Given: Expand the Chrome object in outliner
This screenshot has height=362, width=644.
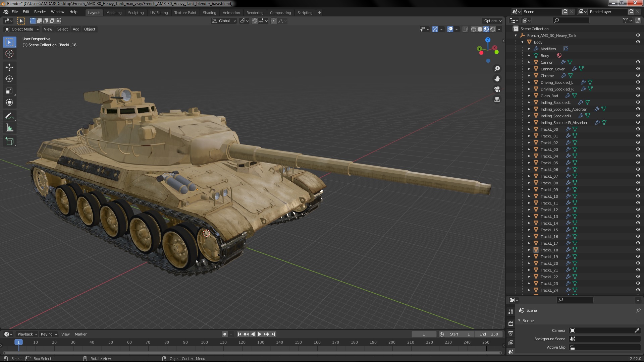Looking at the screenshot, I should tap(529, 76).
